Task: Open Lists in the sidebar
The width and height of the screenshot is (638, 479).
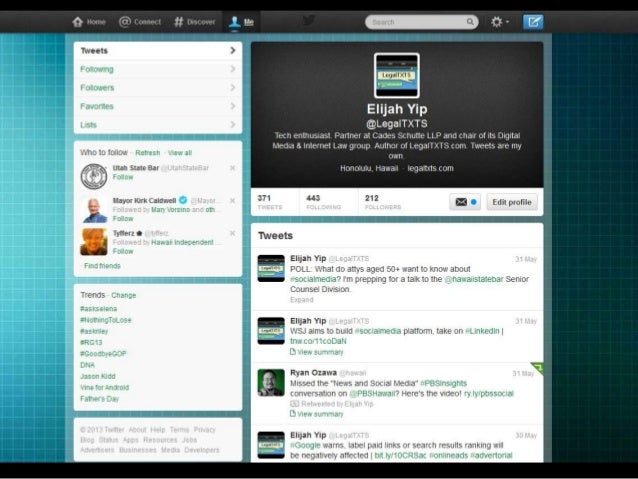Action: (158, 125)
